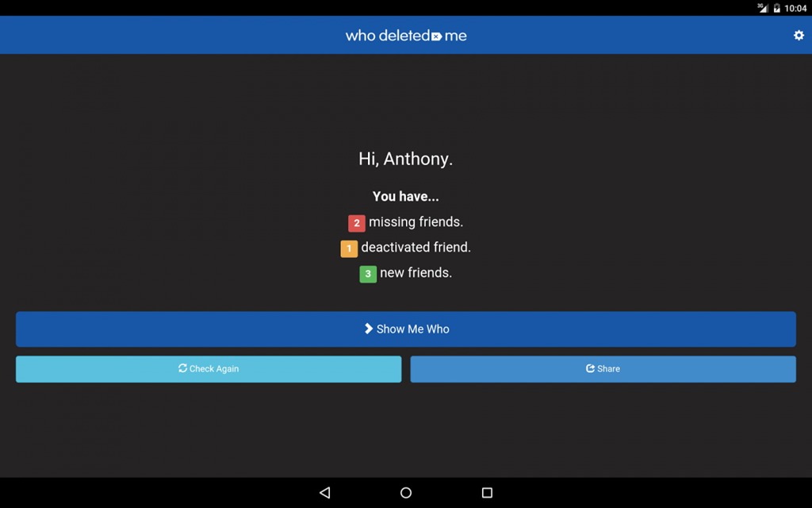
Task: Tap the "who deleted me" logo
Action: pyautogui.click(x=406, y=35)
